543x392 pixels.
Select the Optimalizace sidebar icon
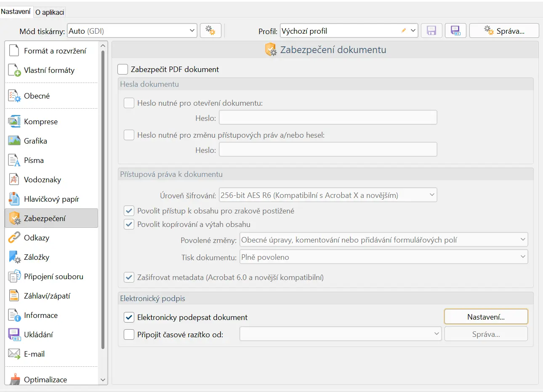coord(15,379)
